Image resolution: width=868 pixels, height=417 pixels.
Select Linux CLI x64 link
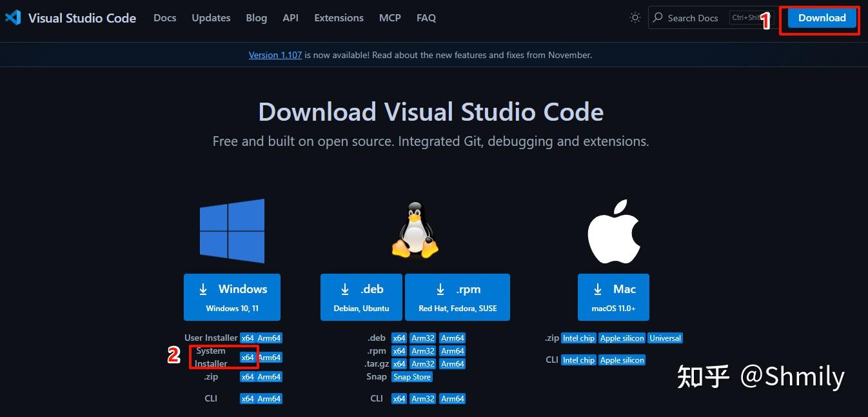(399, 399)
